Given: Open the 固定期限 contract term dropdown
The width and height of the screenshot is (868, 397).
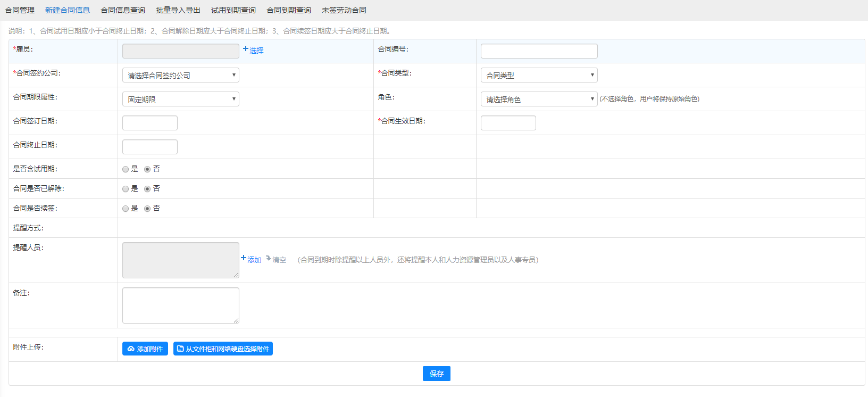Looking at the screenshot, I should [180, 99].
